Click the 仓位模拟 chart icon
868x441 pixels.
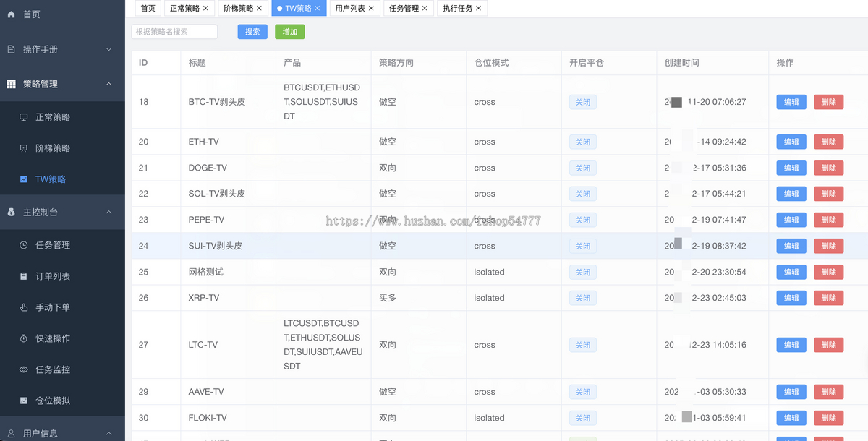click(23, 401)
